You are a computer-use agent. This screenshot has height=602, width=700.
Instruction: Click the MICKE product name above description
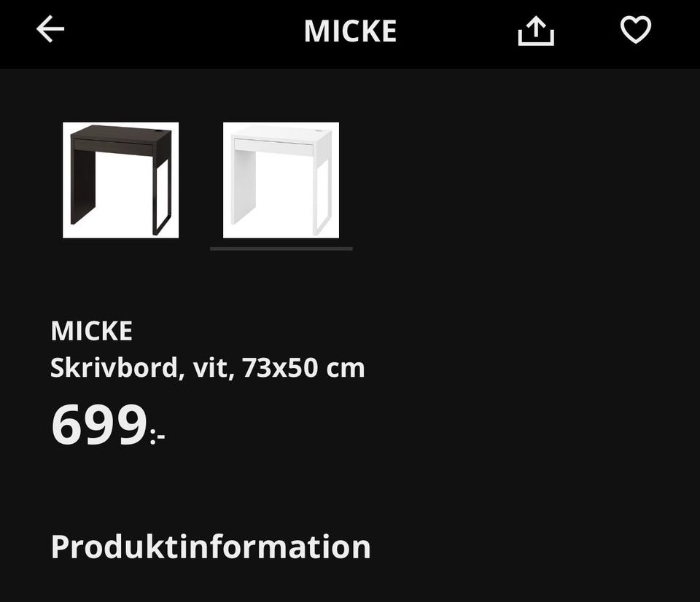point(91,331)
